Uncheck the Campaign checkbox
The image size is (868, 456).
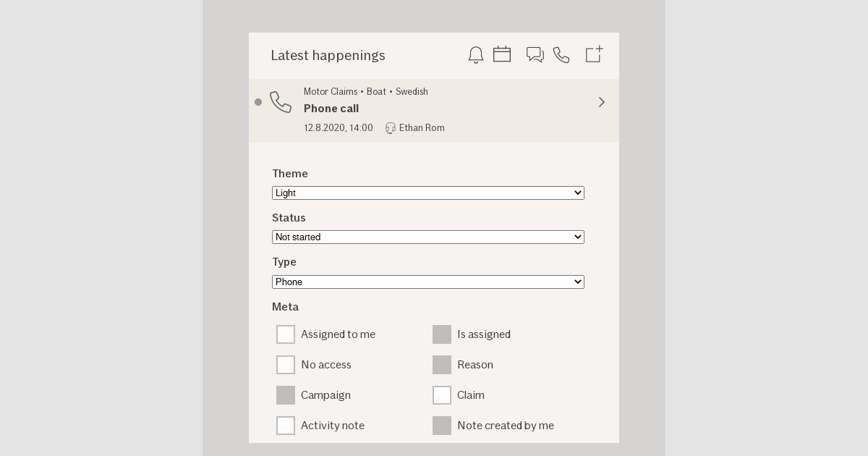286,395
